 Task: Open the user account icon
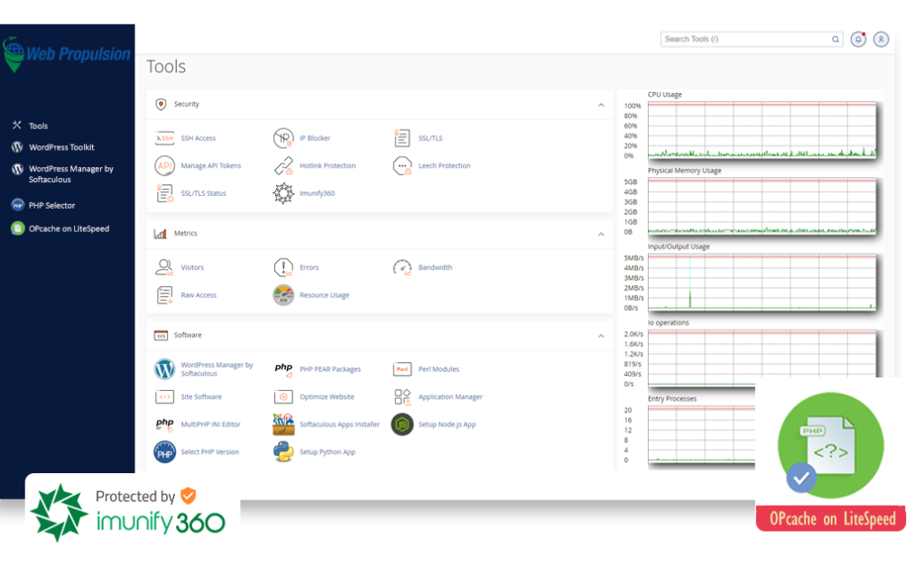(882, 40)
